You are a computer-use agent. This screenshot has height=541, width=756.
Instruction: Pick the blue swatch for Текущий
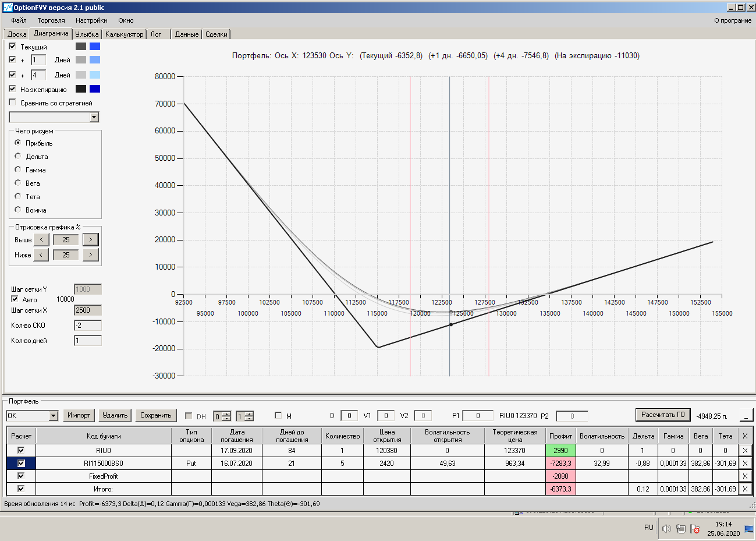pyautogui.click(x=95, y=46)
